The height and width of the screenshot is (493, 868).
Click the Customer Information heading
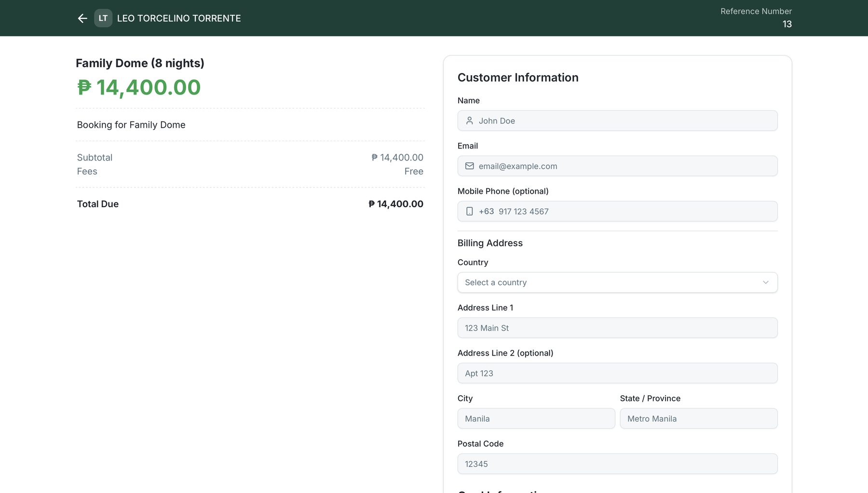[518, 78]
